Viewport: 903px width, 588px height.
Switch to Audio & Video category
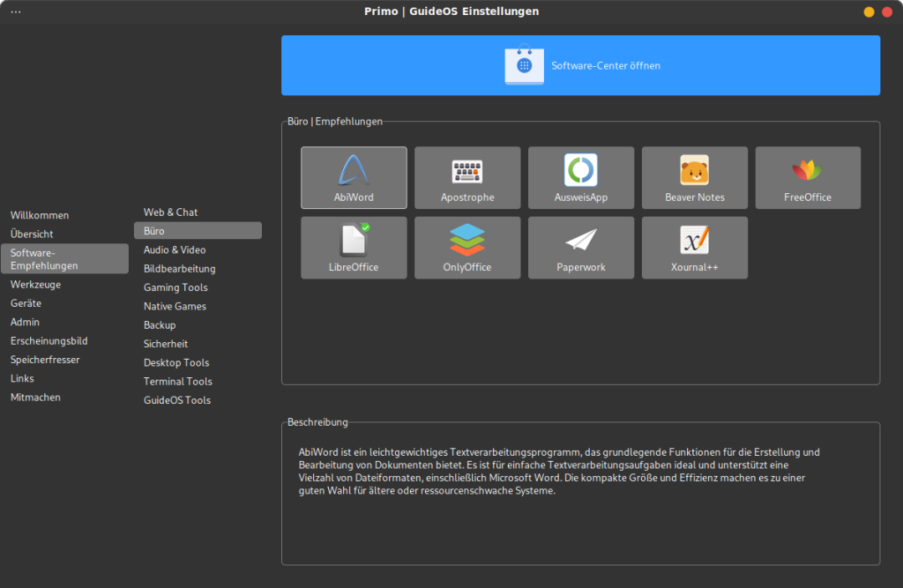175,250
